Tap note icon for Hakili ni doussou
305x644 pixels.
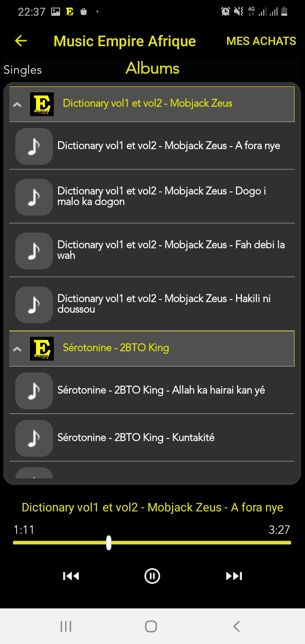pos(34,304)
